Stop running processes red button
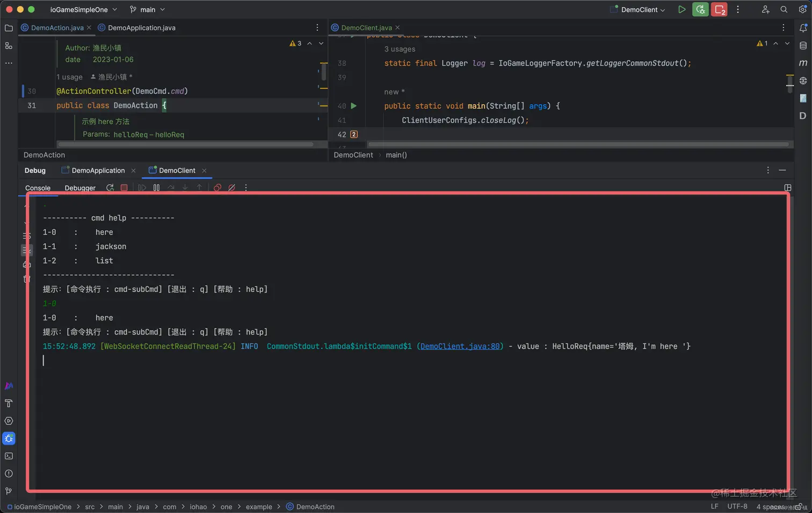Image resolution: width=812 pixels, height=513 pixels. tap(719, 10)
